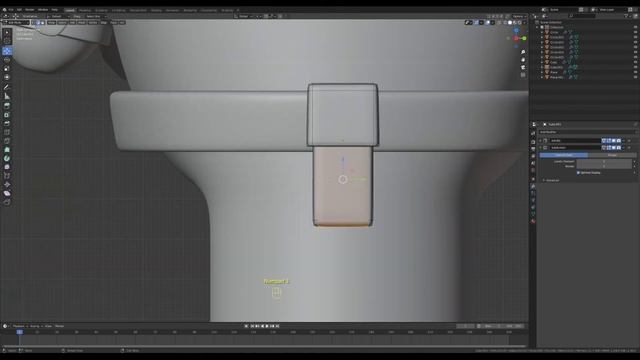This screenshot has height=360, width=640.
Task: Open the Edit menu
Action: [19, 10]
